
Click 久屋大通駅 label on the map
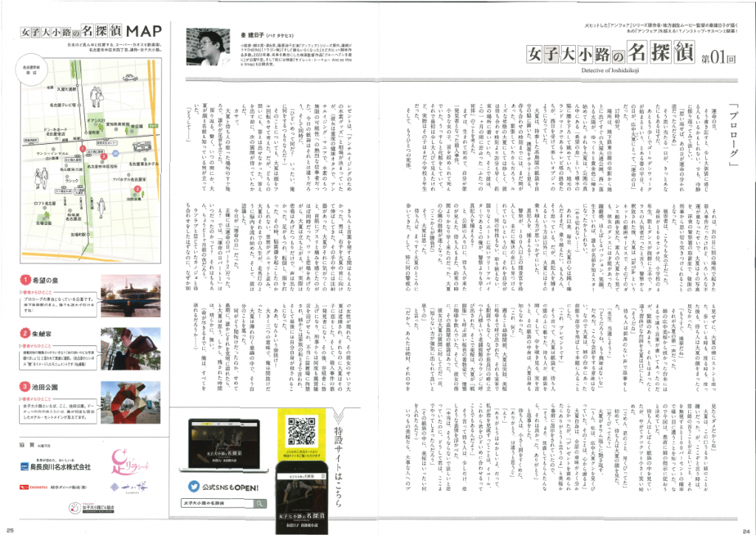click(67, 90)
